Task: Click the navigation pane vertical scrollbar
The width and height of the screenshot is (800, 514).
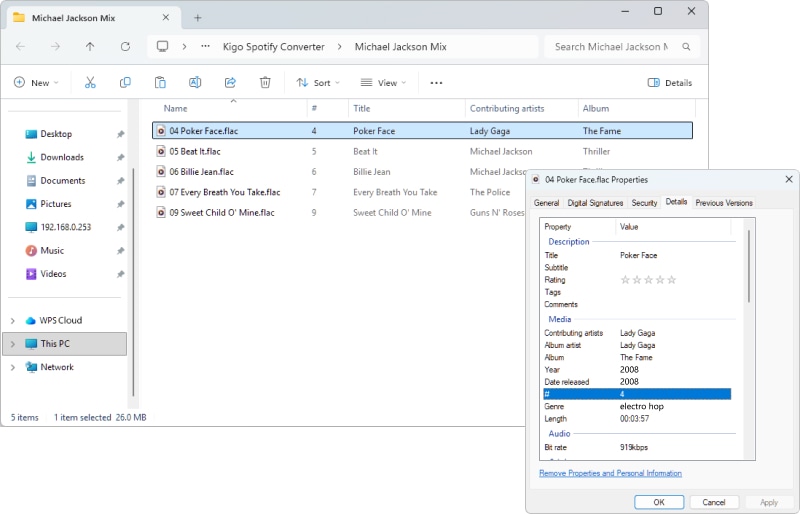Action: click(x=133, y=282)
